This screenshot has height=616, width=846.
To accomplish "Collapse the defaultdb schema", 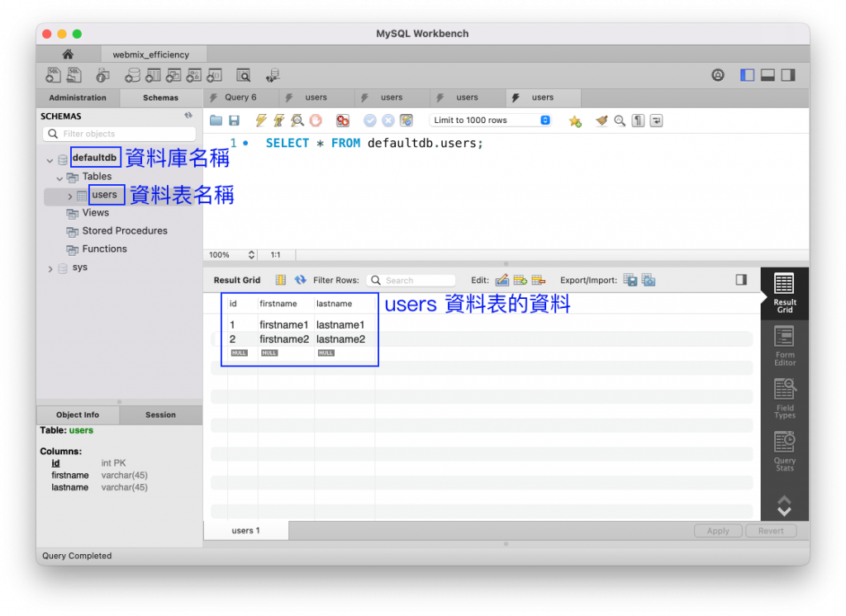I will pos(50,160).
